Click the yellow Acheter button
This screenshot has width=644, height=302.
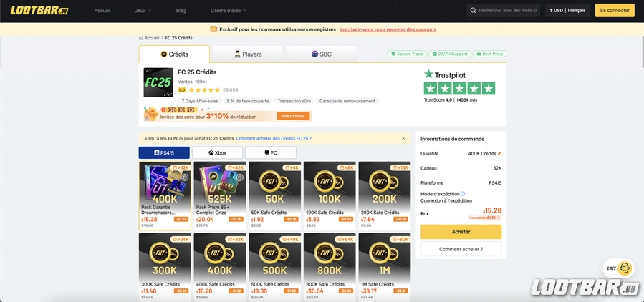tap(461, 232)
